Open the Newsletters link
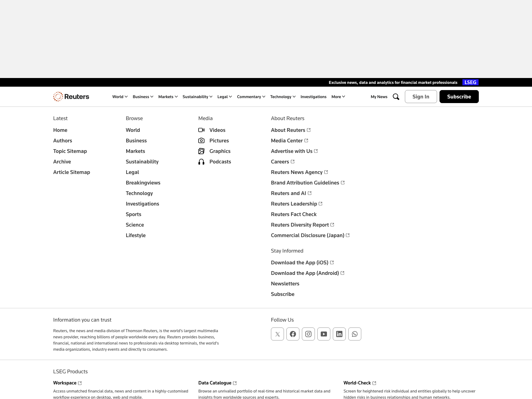The width and height of the screenshot is (532, 399). 285,284
